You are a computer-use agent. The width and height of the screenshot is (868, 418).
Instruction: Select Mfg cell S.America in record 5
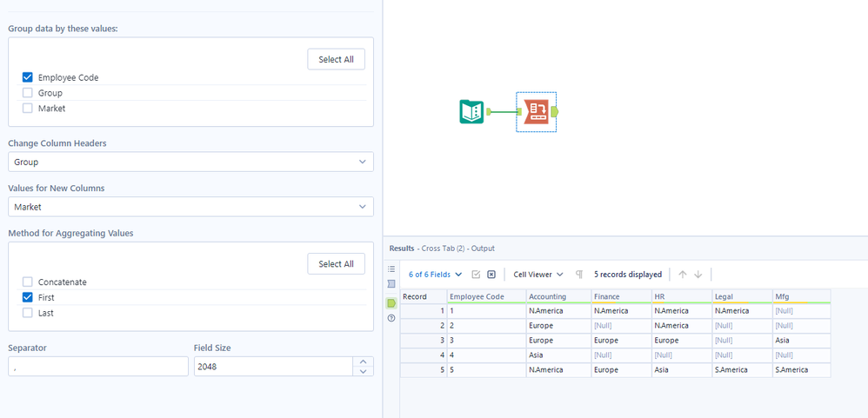(802, 370)
